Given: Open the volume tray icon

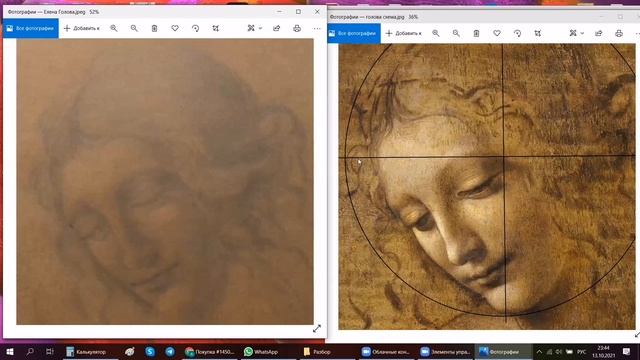Looking at the screenshot, I should [559, 351].
